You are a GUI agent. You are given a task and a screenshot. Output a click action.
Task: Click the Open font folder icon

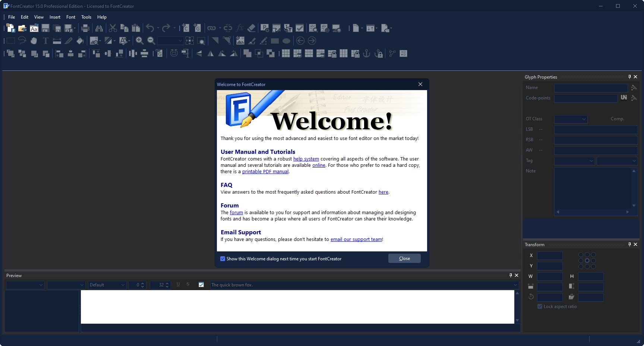point(22,28)
